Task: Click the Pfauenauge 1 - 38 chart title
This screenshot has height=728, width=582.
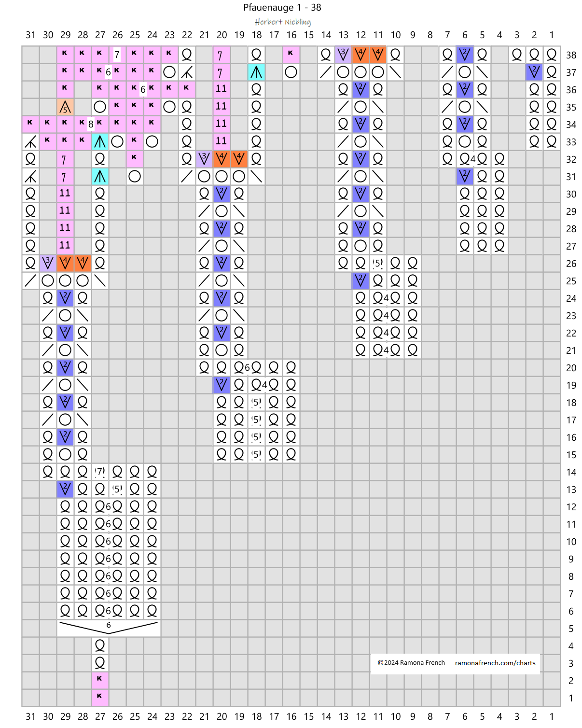Action: (282, 7)
